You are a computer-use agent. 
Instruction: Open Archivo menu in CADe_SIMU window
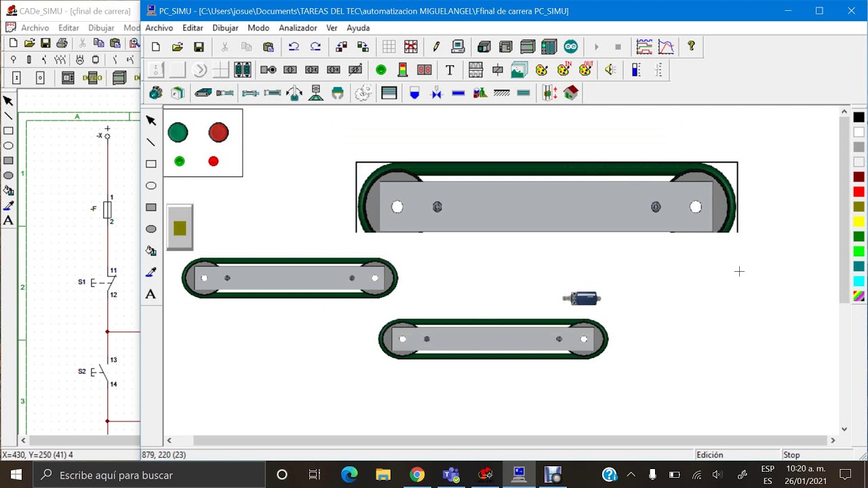point(35,28)
